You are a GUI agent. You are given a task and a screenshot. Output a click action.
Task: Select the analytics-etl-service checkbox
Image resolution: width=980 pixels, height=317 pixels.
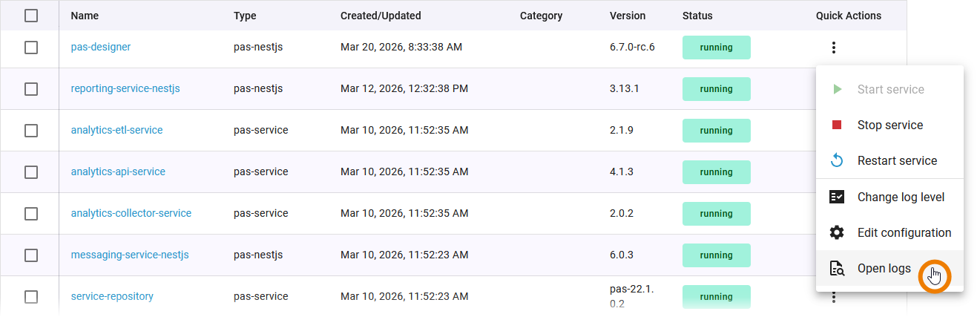(x=31, y=131)
